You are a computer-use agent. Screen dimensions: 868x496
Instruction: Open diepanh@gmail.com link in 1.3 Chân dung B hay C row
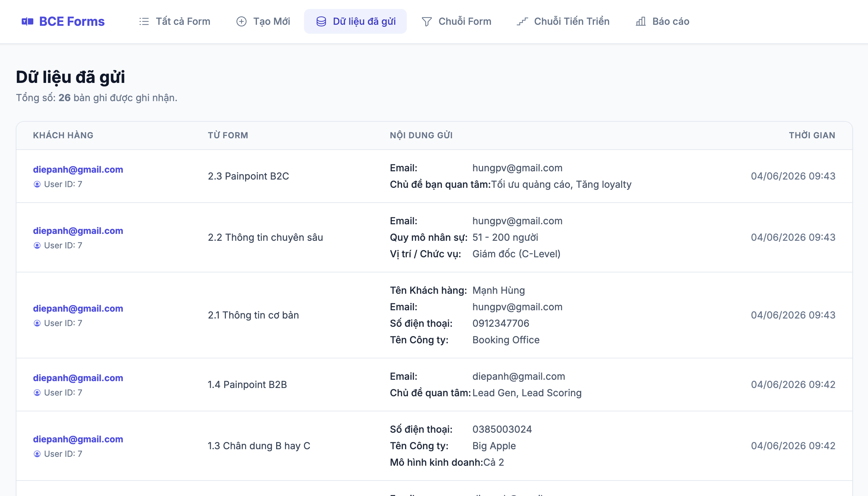tap(78, 439)
